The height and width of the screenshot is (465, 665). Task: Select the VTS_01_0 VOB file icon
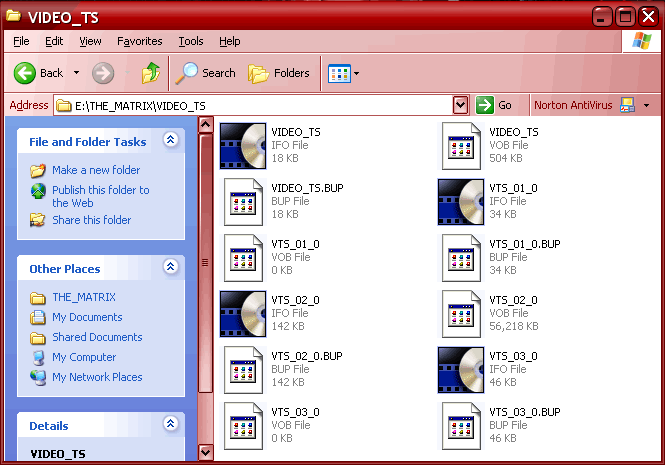click(x=243, y=258)
